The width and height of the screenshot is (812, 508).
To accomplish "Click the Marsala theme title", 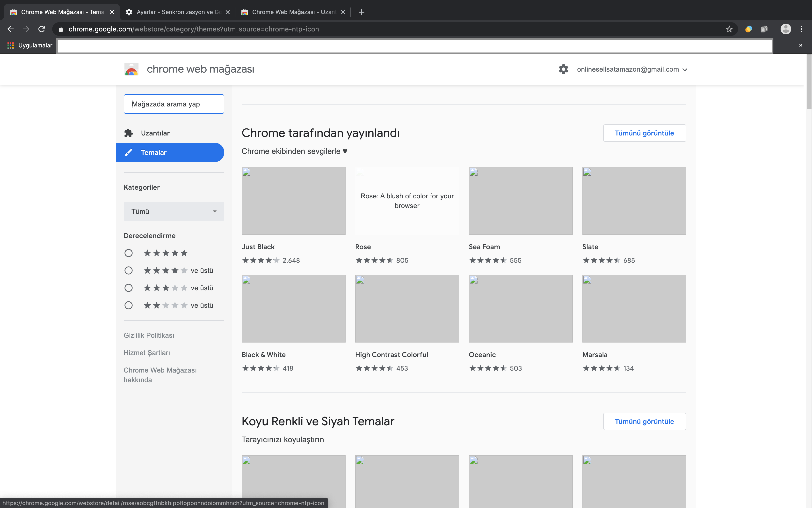I will point(594,354).
